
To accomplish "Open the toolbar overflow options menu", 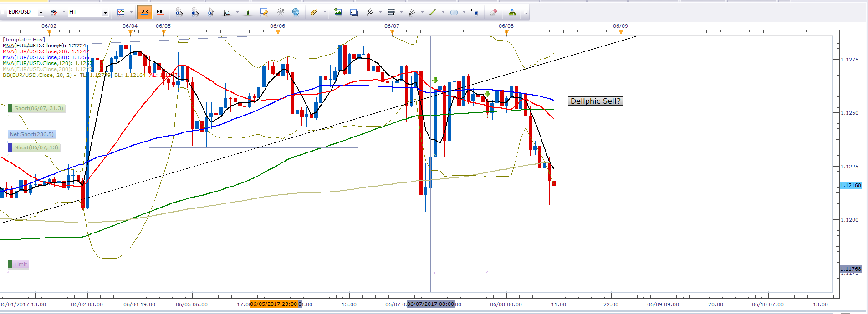I will click(x=525, y=12).
